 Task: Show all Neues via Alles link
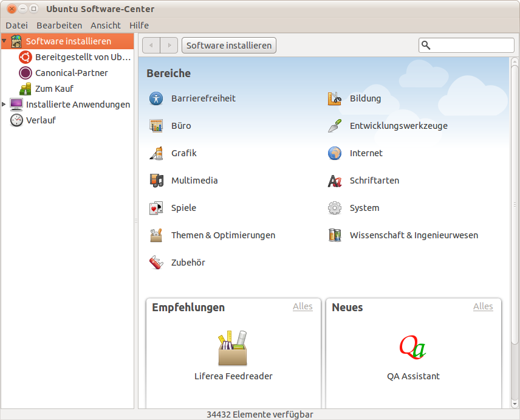click(x=483, y=306)
